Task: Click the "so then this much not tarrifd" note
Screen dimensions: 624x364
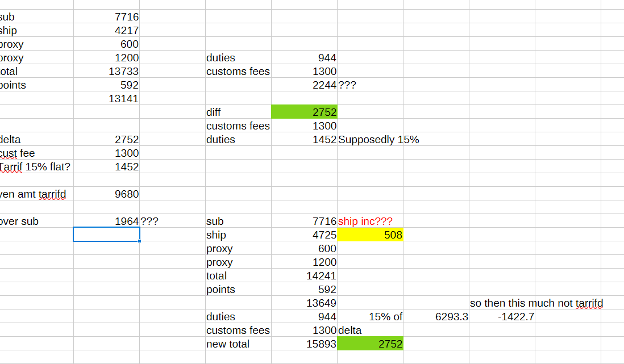Action: point(536,303)
